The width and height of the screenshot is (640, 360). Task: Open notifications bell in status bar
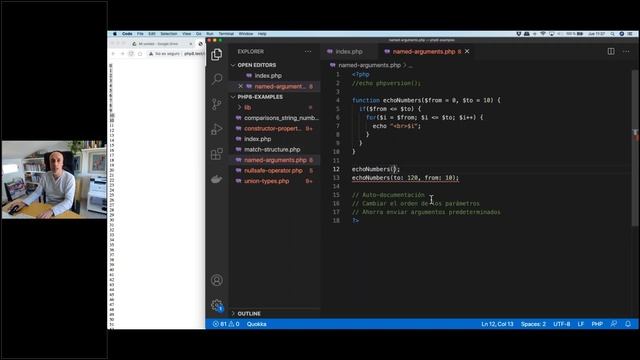click(628, 324)
